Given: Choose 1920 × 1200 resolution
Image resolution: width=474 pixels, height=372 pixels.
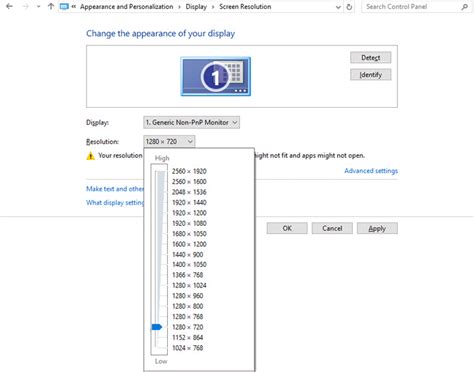Looking at the screenshot, I should click(189, 213).
